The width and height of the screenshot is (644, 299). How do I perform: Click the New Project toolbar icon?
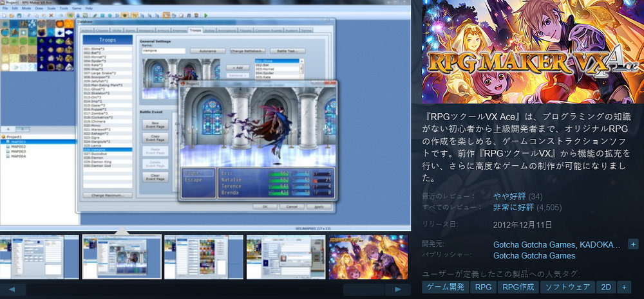pyautogui.click(x=4, y=15)
